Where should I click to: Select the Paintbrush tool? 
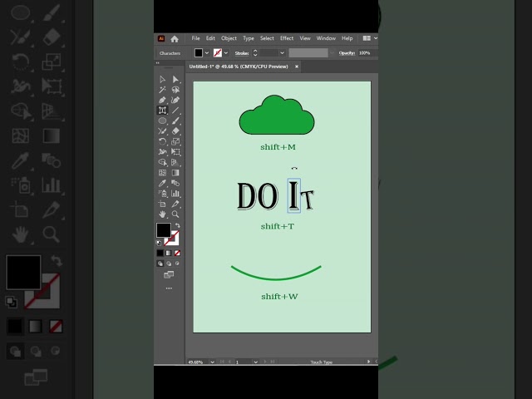[x=175, y=121]
